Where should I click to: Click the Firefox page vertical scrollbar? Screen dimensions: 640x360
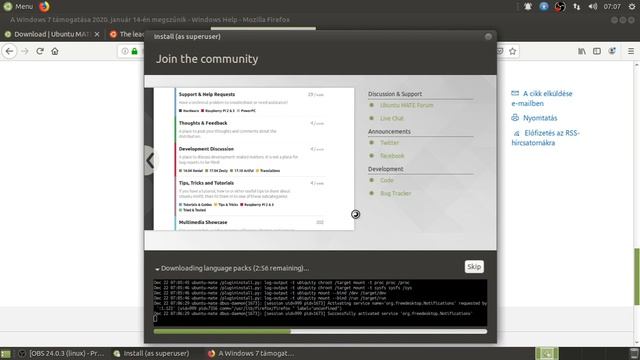click(x=636, y=277)
